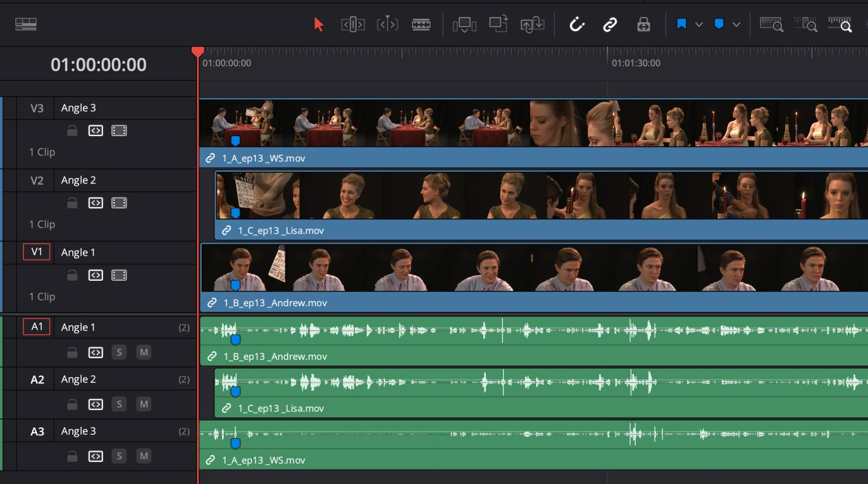Choose the Dynamic Trim Mode tool
Viewport: 868px width, 484px height.
pos(388,24)
